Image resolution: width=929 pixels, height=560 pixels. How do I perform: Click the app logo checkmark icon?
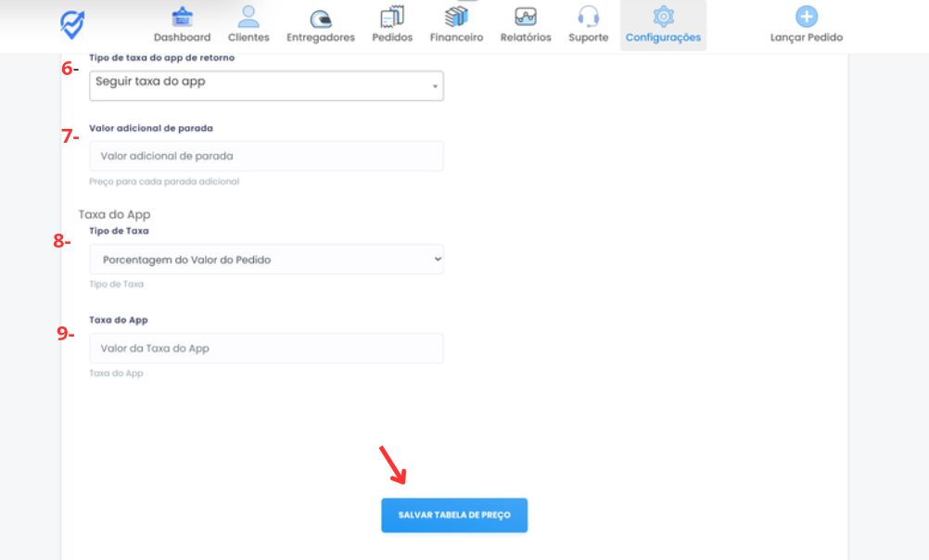pyautogui.click(x=72, y=24)
